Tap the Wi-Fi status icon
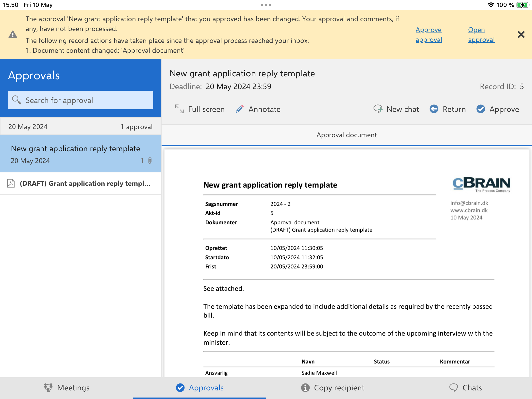This screenshot has height=399, width=532. click(x=491, y=5)
